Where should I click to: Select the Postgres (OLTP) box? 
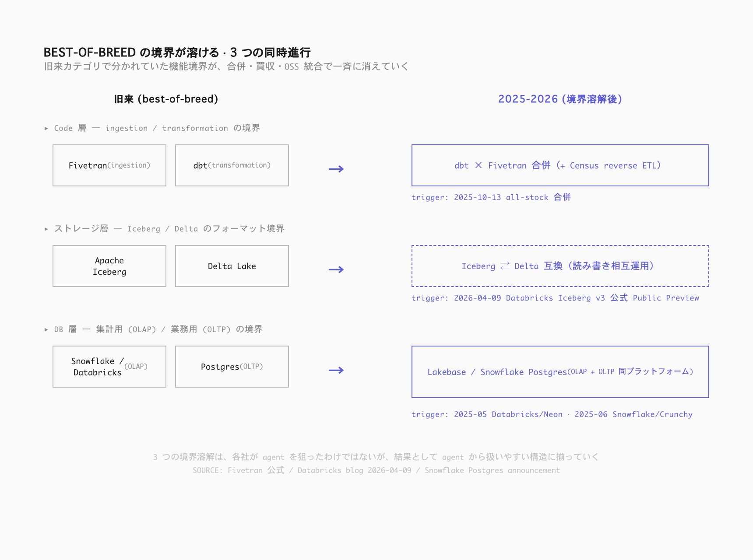tap(232, 367)
